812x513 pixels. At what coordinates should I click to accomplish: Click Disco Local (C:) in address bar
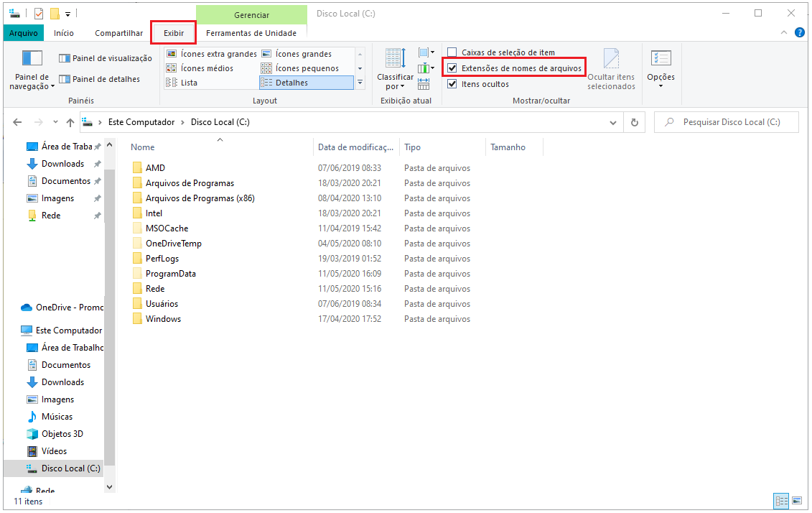click(220, 122)
